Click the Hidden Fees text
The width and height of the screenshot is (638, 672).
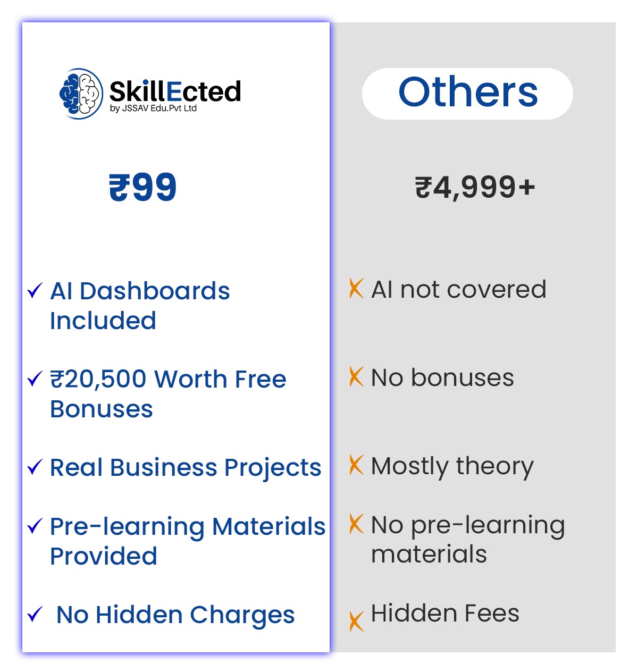pos(445,613)
